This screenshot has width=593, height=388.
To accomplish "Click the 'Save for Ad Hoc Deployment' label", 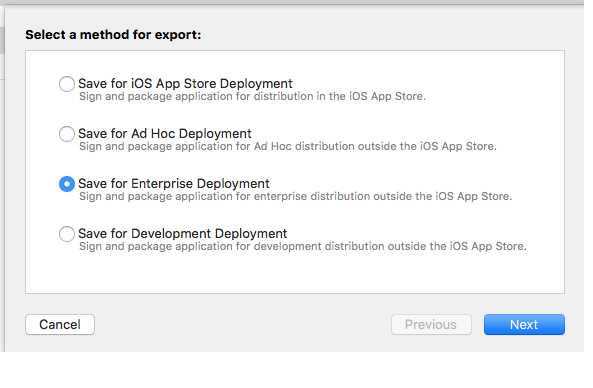I will (165, 133).
